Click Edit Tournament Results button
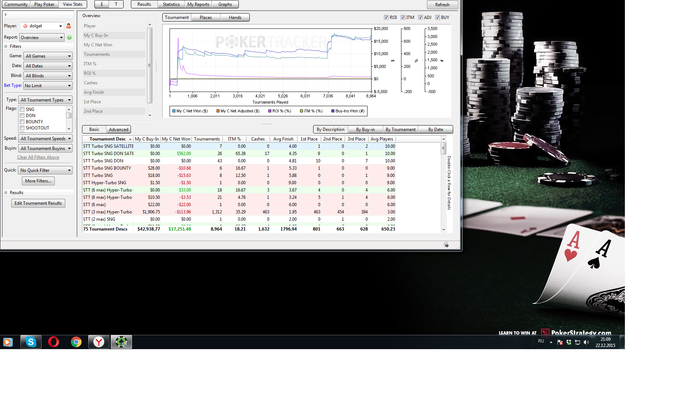The image size is (700, 394). tap(38, 203)
